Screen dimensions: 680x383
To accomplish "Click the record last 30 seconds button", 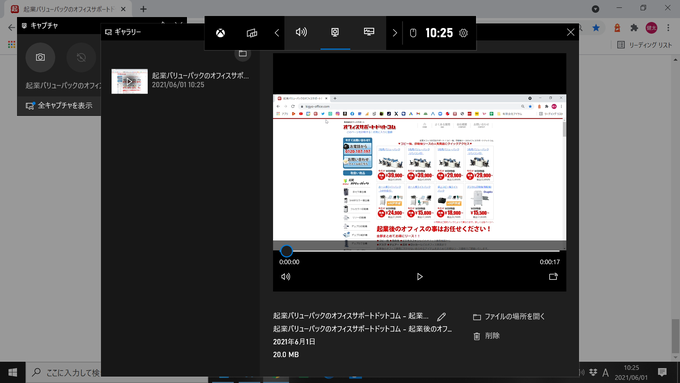I will pyautogui.click(x=81, y=57).
